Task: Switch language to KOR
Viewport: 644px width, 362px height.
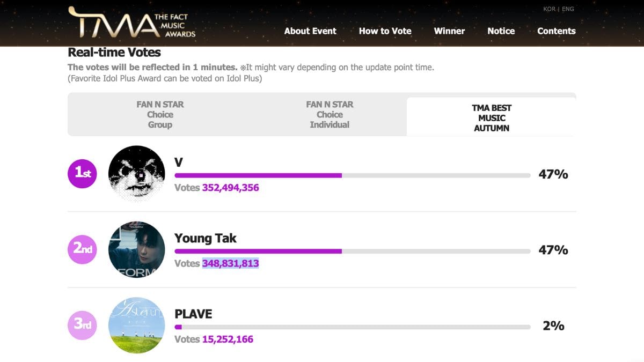Action: [x=549, y=9]
